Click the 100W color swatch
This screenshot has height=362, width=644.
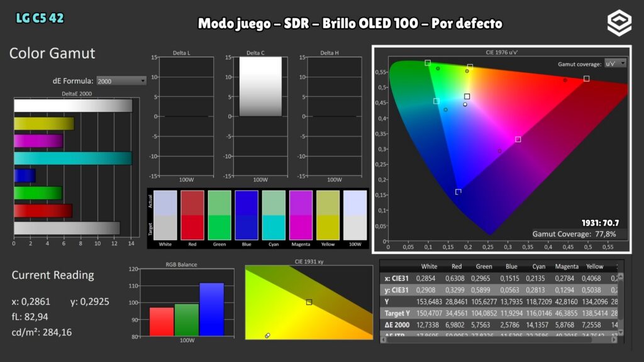click(355, 215)
